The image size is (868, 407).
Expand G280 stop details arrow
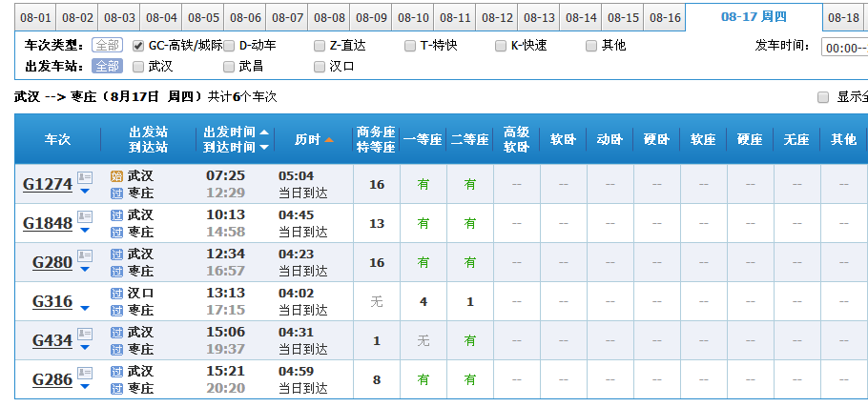[x=85, y=270]
